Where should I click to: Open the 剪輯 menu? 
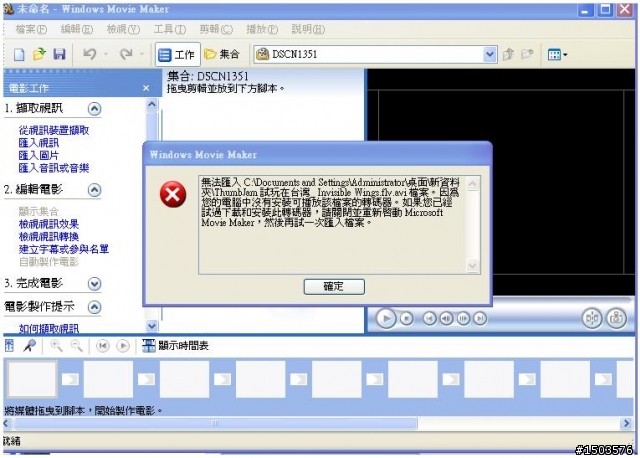216,29
